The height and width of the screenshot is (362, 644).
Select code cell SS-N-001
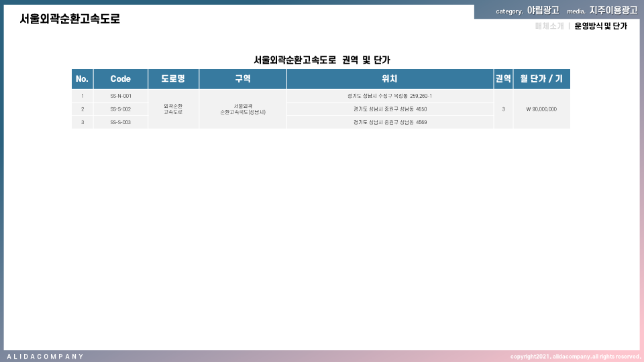coord(121,96)
